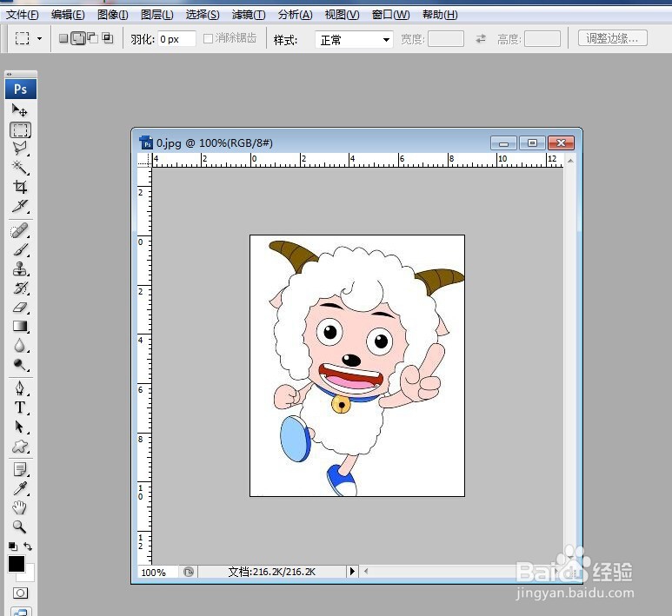The image size is (672, 616).
Task: Open the 文件(F) menu
Action: (x=23, y=15)
